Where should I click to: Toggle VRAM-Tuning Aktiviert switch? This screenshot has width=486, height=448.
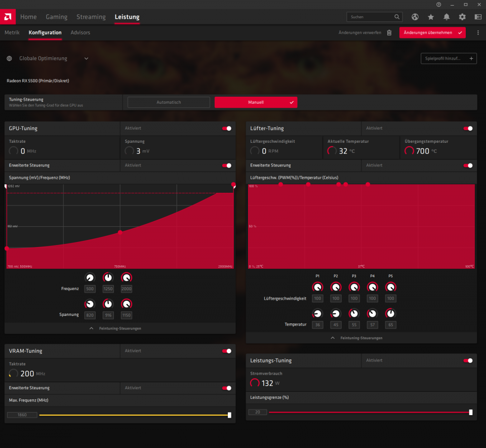point(227,351)
